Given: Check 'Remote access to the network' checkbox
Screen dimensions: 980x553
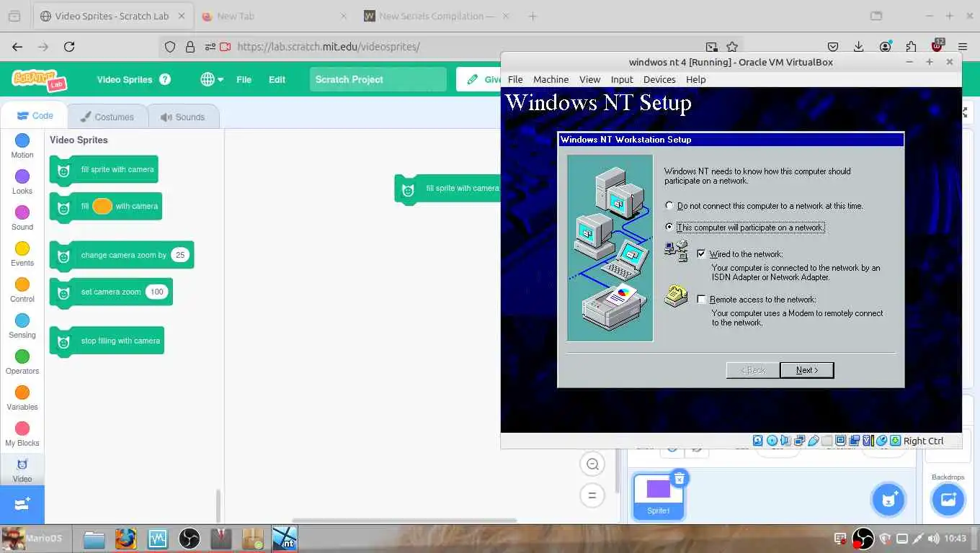Looking at the screenshot, I should click(701, 300).
